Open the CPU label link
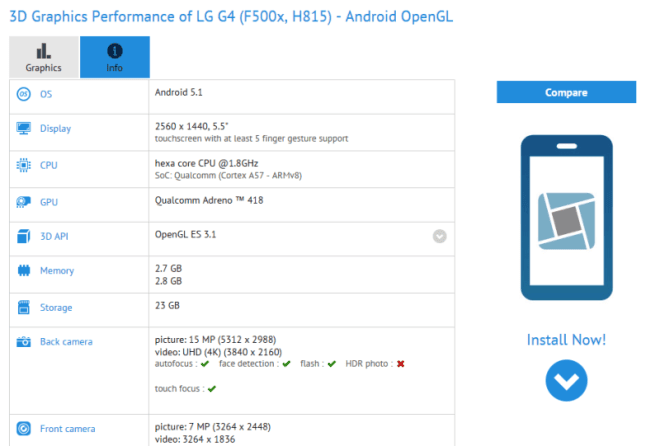 pos(49,165)
